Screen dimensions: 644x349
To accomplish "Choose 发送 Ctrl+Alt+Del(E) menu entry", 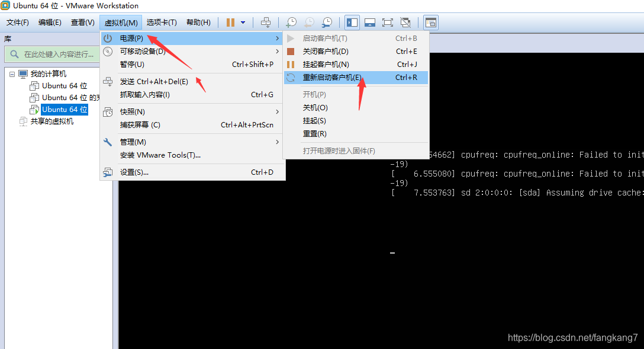I will pos(192,82).
